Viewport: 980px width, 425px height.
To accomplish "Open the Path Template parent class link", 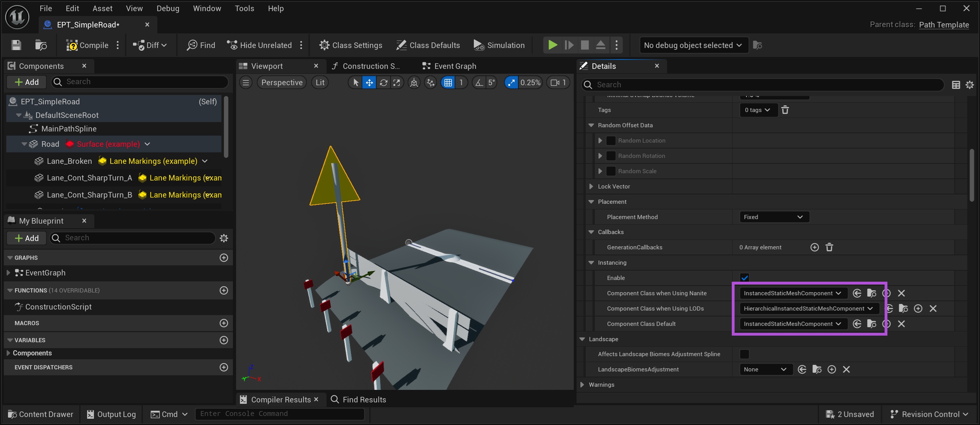I will coord(943,25).
